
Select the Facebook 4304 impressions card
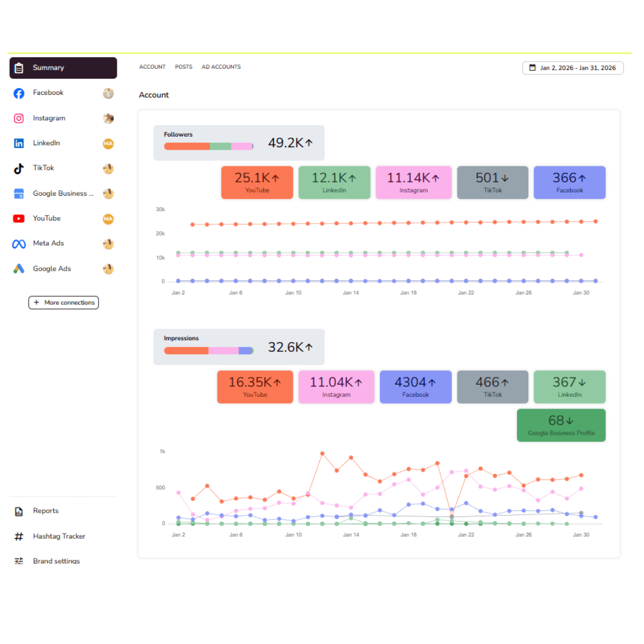pos(416,387)
